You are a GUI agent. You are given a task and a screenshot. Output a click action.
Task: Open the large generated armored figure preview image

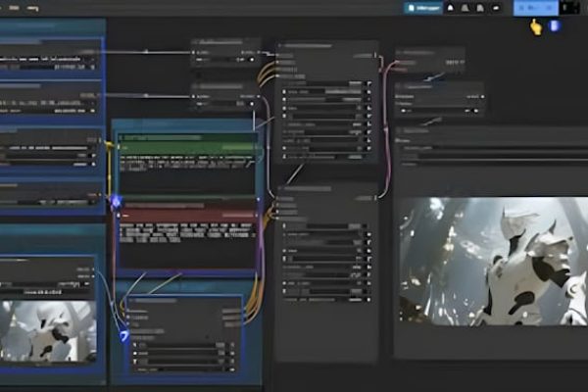(x=494, y=261)
